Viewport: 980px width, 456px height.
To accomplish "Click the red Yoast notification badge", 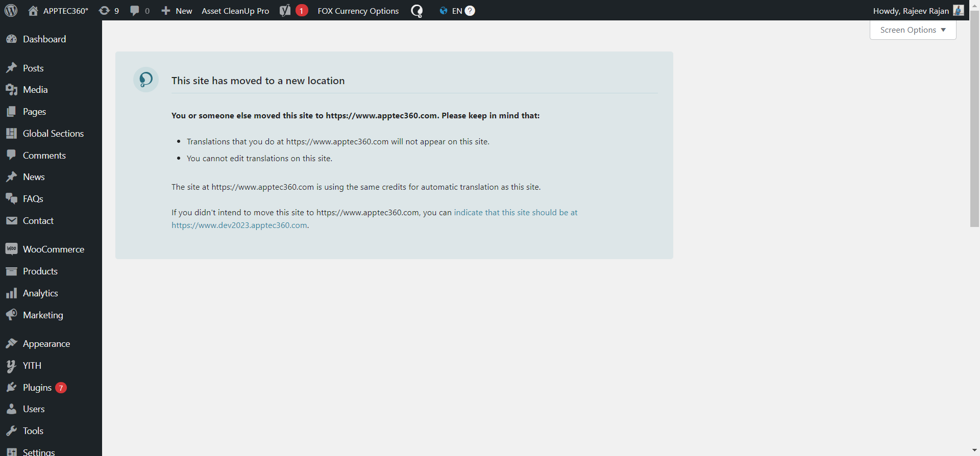I will tap(302, 11).
